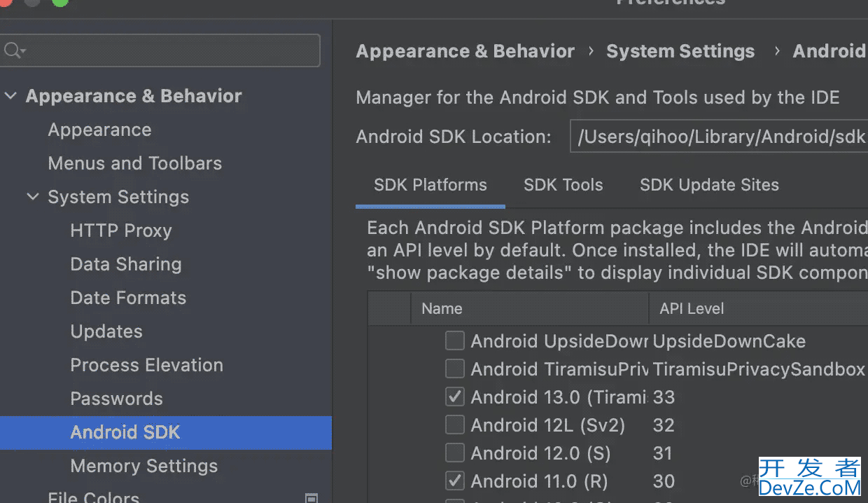Sort the table by the API Level column header
The height and width of the screenshot is (503, 868).
(x=759, y=308)
